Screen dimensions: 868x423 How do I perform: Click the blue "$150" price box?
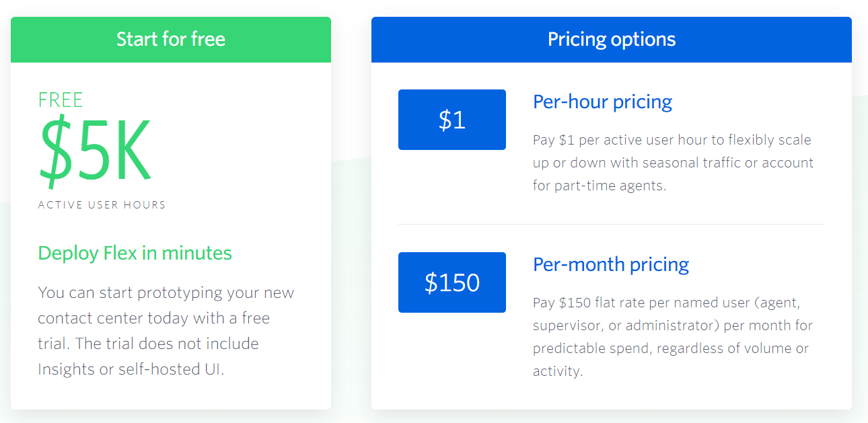(x=451, y=282)
